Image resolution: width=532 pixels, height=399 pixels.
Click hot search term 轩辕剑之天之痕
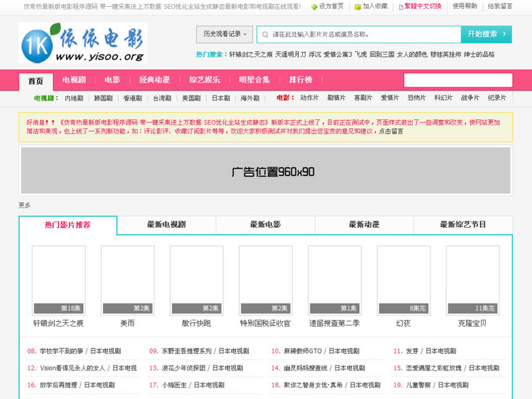pos(251,55)
